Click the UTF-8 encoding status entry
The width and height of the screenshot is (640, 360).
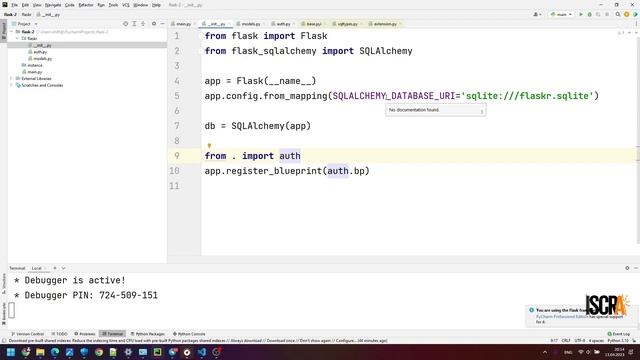pyautogui.click(x=580, y=340)
